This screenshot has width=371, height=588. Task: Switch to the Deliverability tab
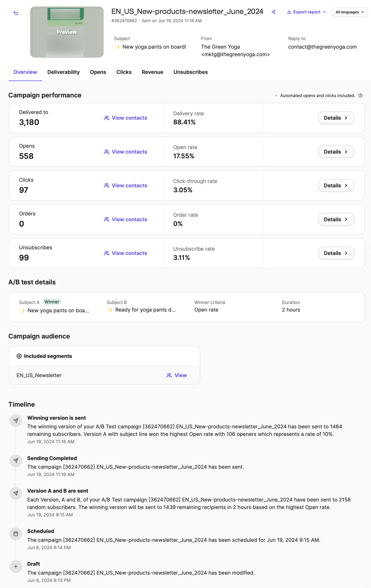tap(64, 72)
